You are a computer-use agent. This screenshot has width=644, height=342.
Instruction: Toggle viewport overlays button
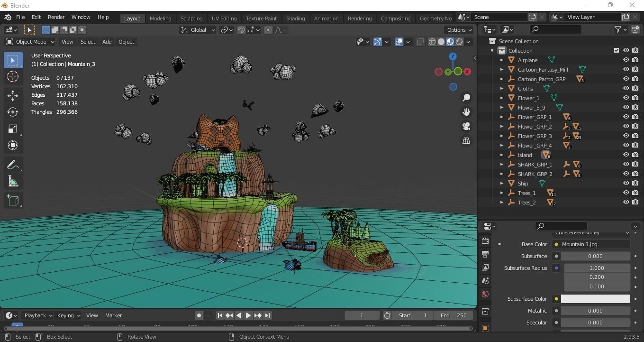399,42
